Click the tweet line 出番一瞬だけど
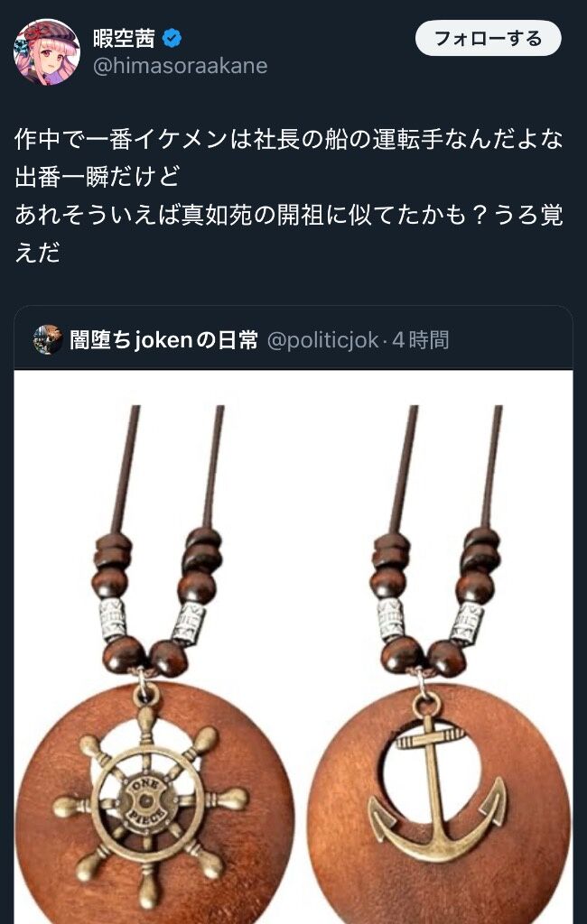 (x=98, y=177)
